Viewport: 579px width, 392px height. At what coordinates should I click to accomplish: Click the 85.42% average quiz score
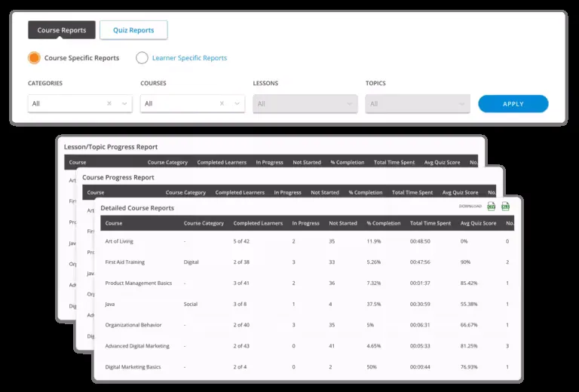tap(469, 283)
